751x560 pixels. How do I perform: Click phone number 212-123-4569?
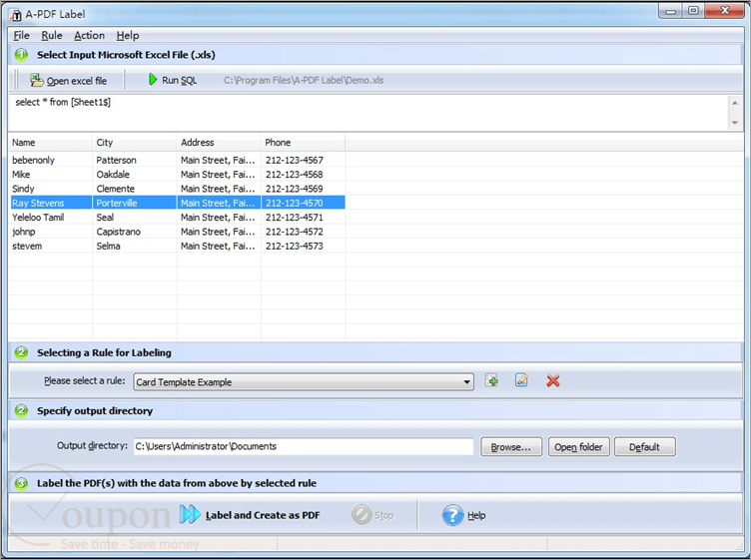point(295,189)
